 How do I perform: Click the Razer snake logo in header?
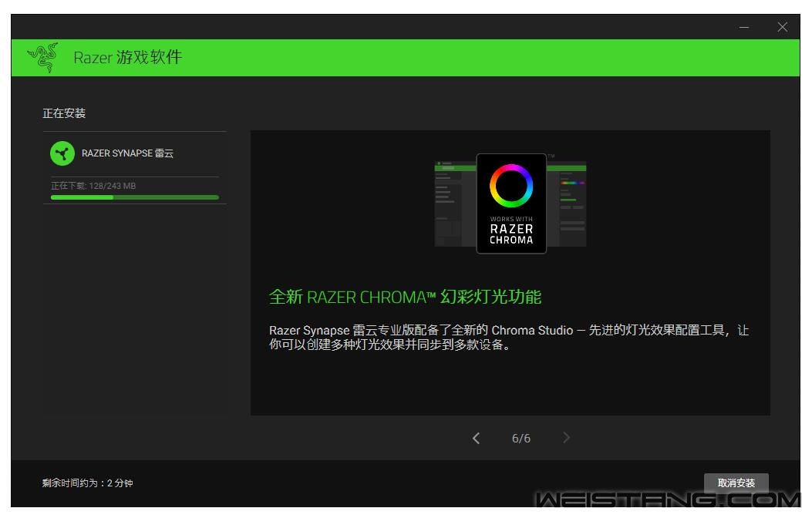click(43, 58)
